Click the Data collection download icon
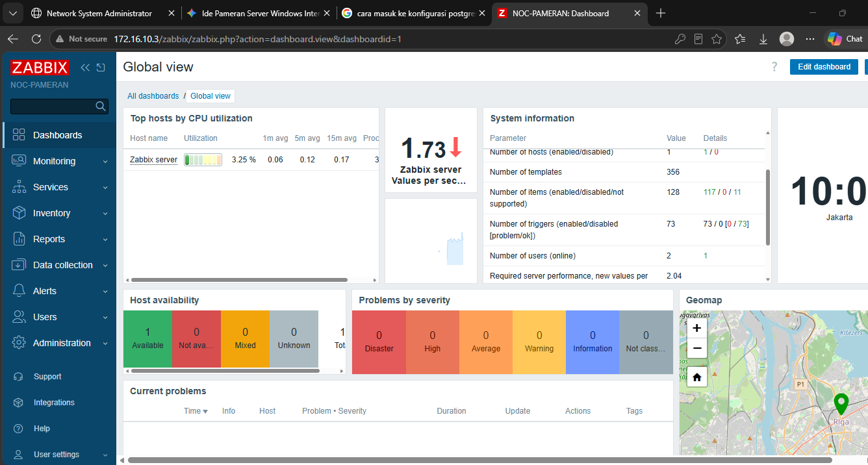Screen dimensions: 868x465 [x=19, y=265]
